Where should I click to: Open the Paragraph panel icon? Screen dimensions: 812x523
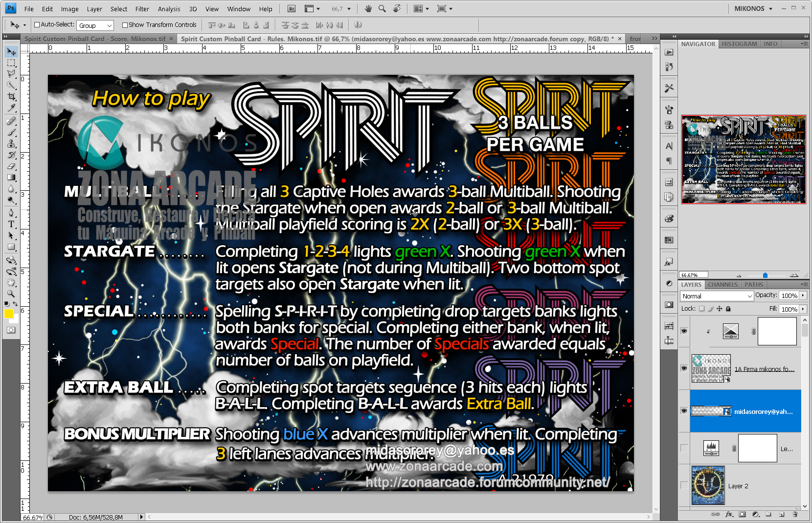coord(669,161)
